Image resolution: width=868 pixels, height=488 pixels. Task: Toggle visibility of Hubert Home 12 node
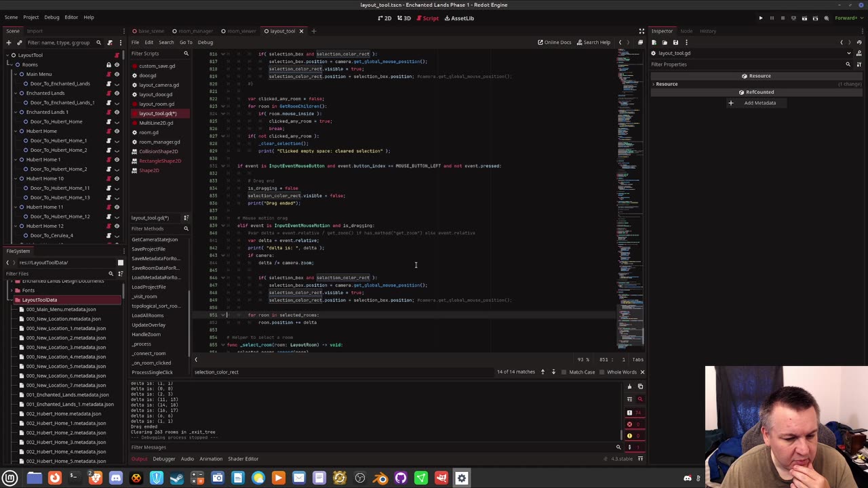(x=117, y=226)
